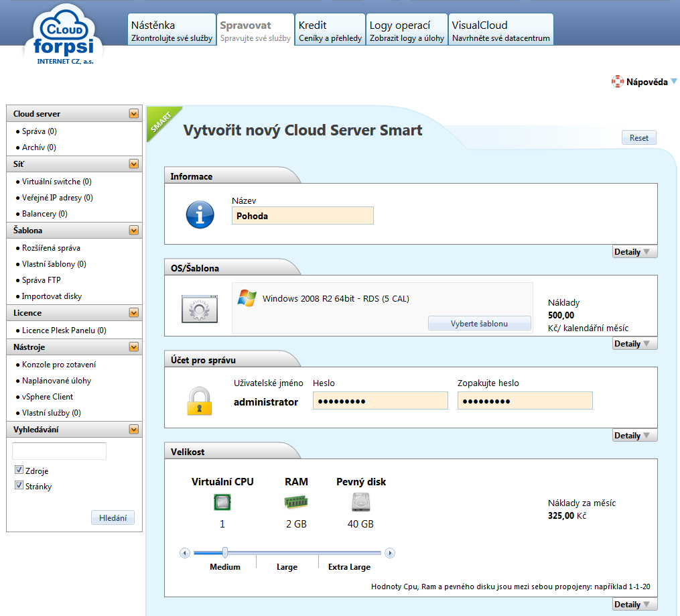Uncheck the Zdroje checkbox

(x=19, y=471)
